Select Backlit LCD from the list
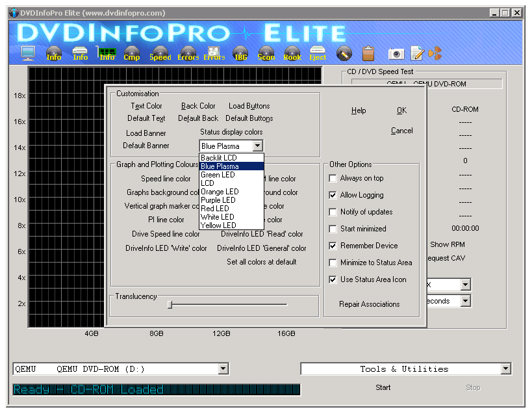532x414 pixels. coord(231,158)
